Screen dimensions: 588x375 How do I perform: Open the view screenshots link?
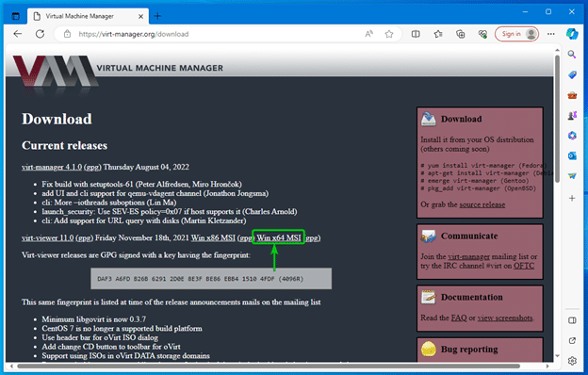click(x=505, y=318)
